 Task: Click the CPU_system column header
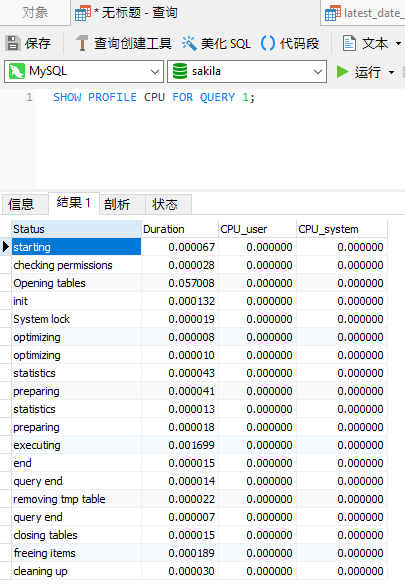pyautogui.click(x=342, y=229)
